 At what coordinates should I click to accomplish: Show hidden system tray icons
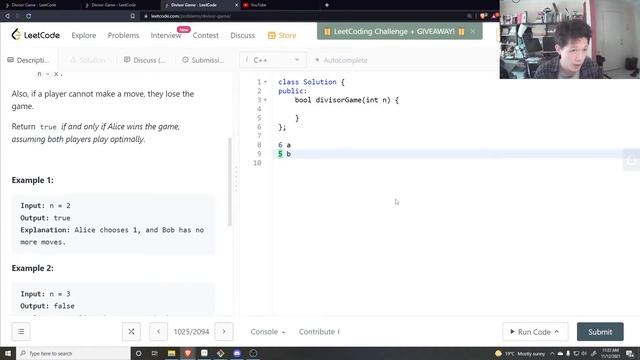pyautogui.click(x=552, y=353)
